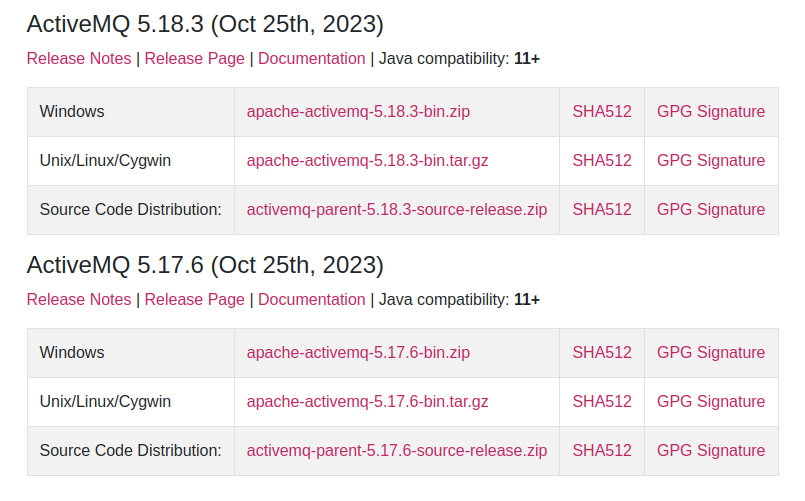Download apache-activemq-5.17.6-bin.zip
Screen dimensions: 805x501
tap(358, 352)
